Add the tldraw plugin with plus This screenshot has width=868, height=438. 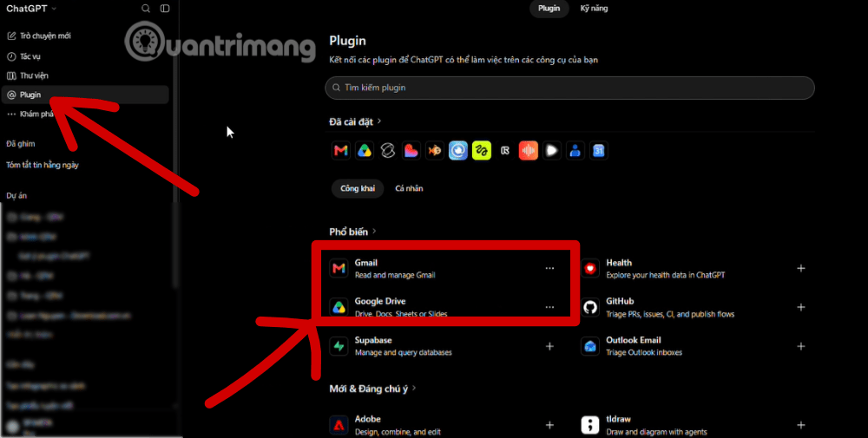point(800,425)
